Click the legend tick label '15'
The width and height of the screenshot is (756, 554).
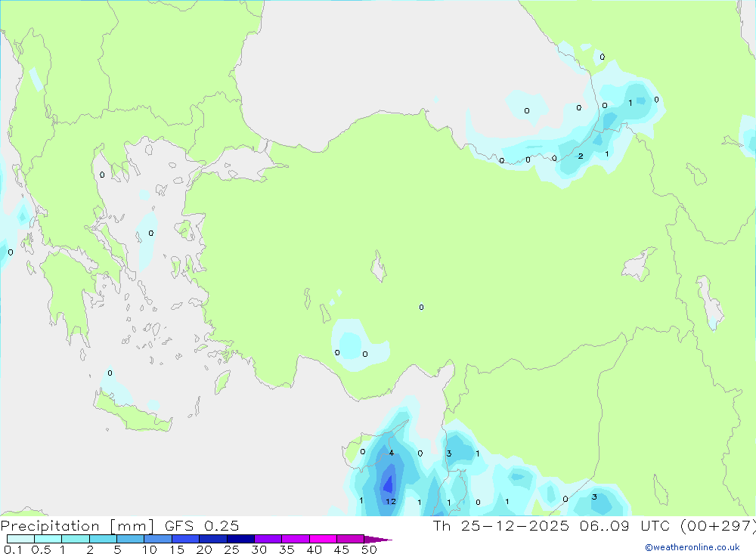[176, 549]
